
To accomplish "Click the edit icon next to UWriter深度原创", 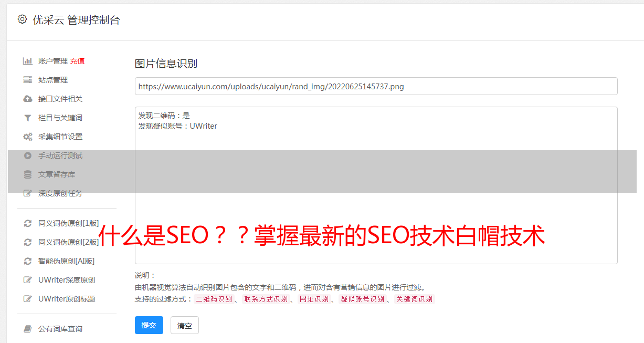I will click(28, 280).
